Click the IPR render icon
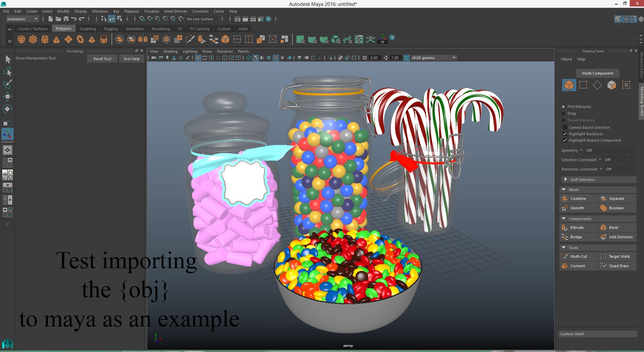Image resolution: width=644 pixels, height=352 pixels. (253, 19)
